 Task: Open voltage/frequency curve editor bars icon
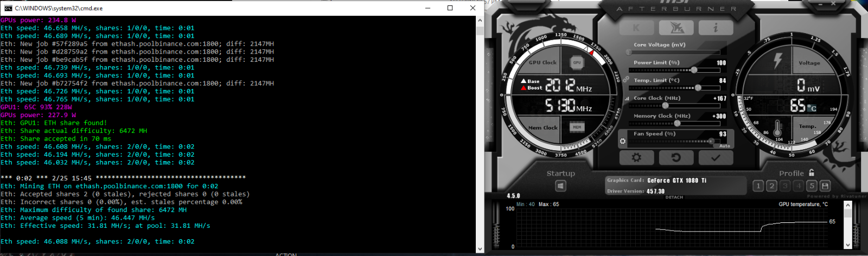[x=627, y=99]
